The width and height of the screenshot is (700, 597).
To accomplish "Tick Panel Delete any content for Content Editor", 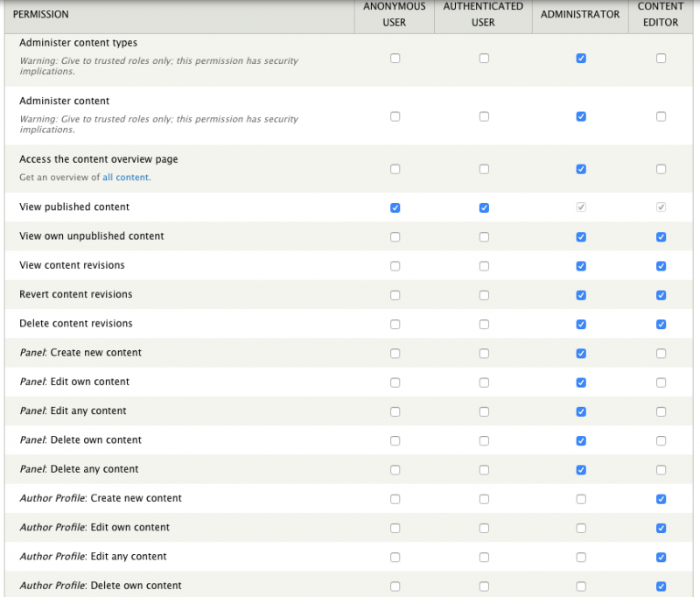I will tap(661, 470).
